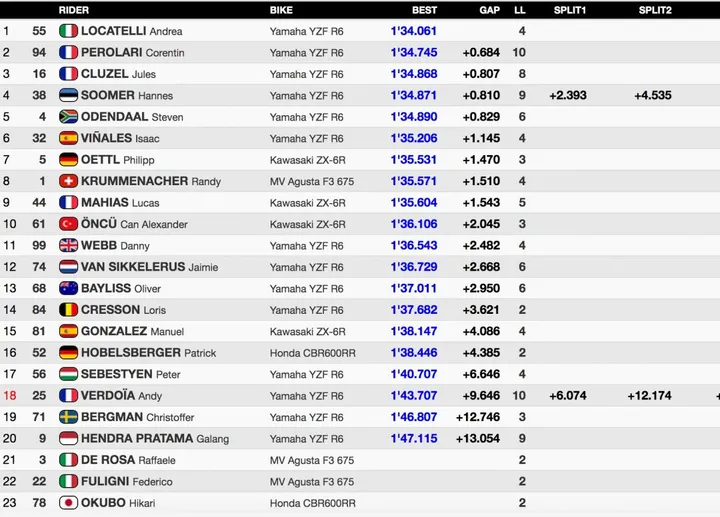Click the Swiss flag next to KRUMMENACHER
This screenshot has height=517, width=720.
tap(68, 181)
